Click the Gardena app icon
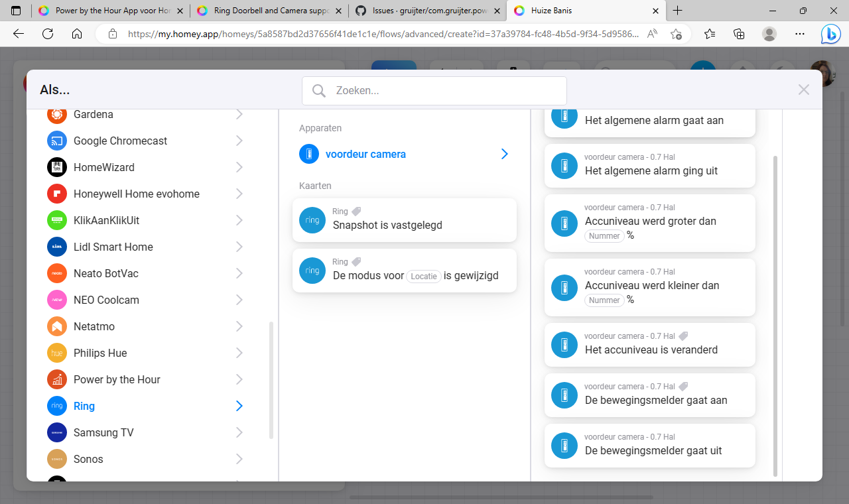The width and height of the screenshot is (849, 504). pyautogui.click(x=57, y=114)
